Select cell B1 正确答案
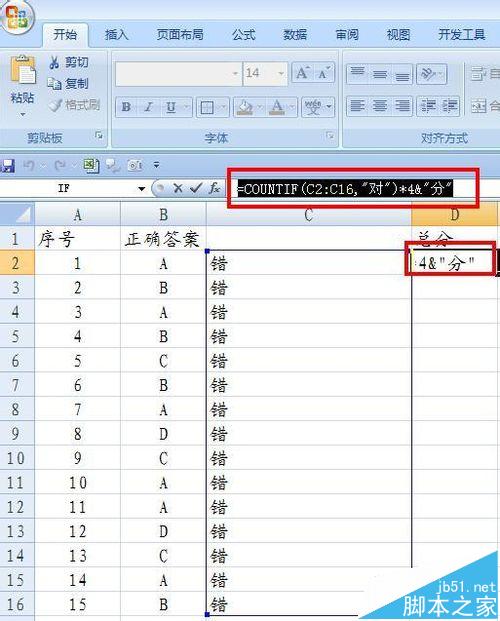 [x=163, y=239]
